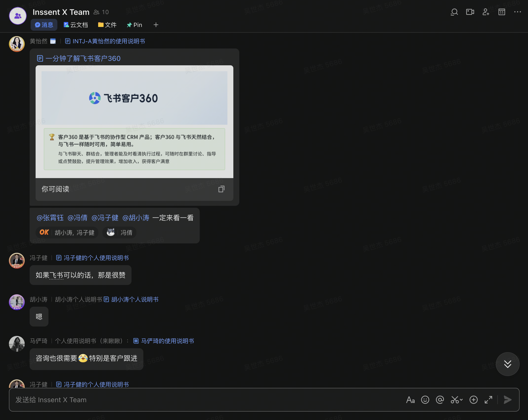Add members to the group
528x420 pixels.
coord(486,12)
